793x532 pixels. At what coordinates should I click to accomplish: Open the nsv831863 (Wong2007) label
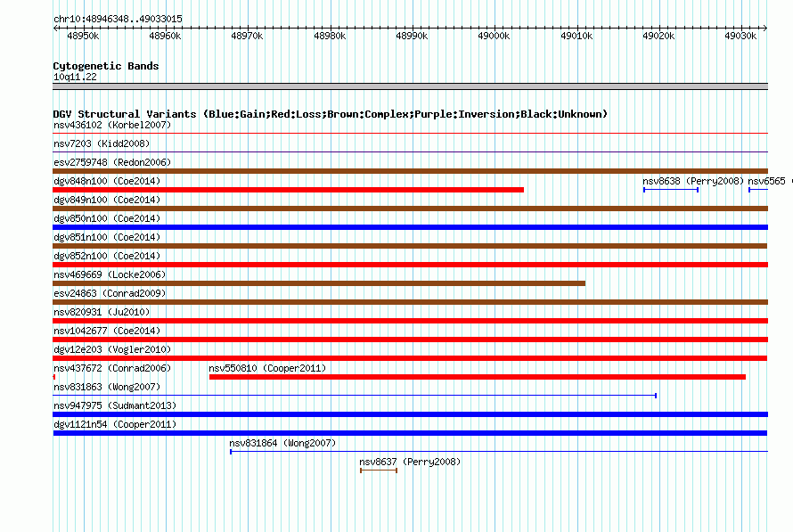[107, 387]
